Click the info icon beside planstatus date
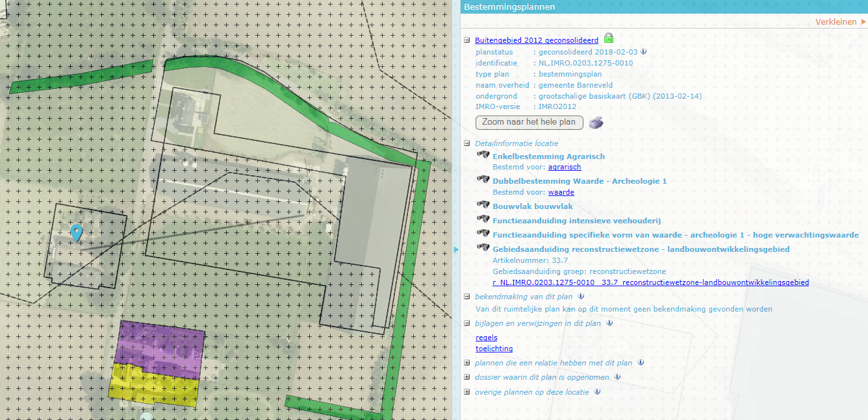This screenshot has height=420, width=868. pos(644,52)
